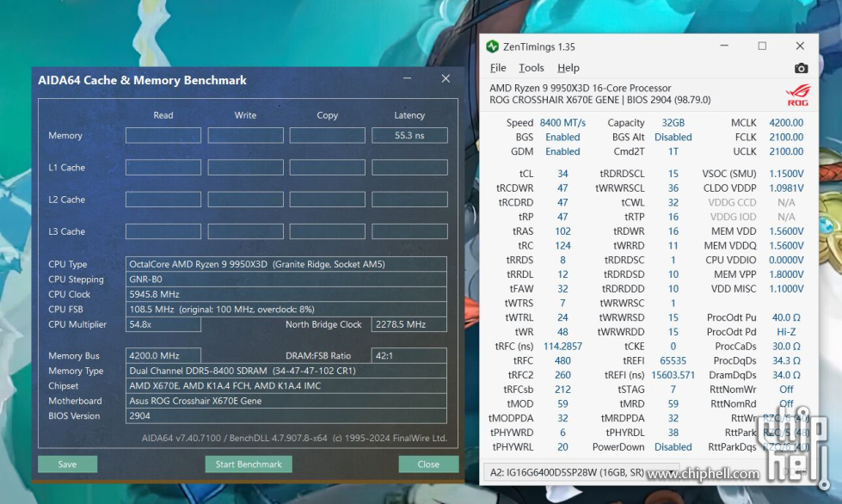The width and height of the screenshot is (842, 504).
Task: Open the File menu in ZenTimings
Action: coord(498,68)
